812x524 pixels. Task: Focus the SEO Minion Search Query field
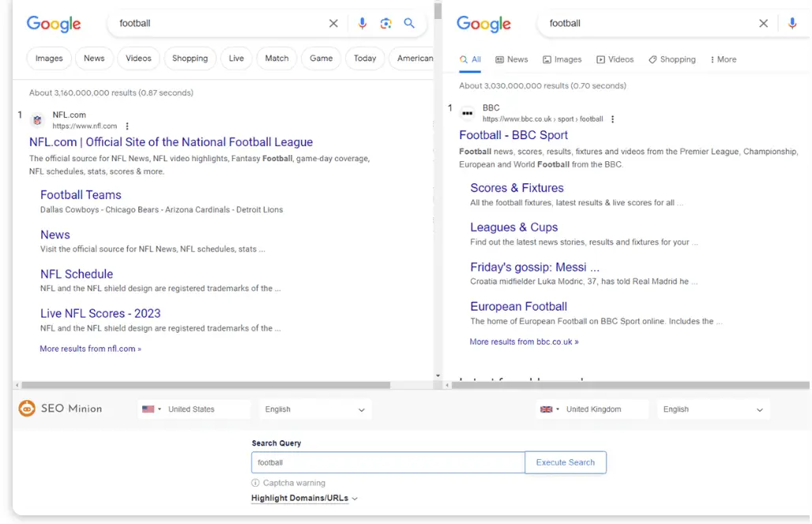[x=388, y=462]
